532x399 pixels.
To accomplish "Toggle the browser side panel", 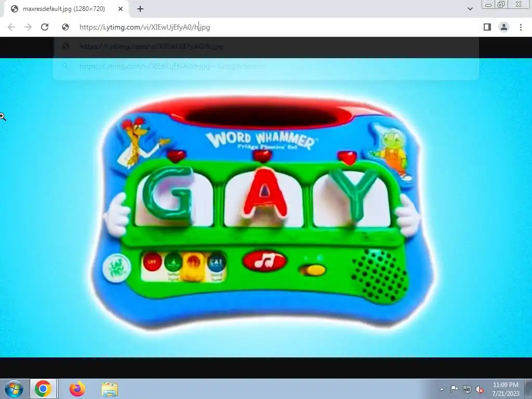I will [x=487, y=27].
